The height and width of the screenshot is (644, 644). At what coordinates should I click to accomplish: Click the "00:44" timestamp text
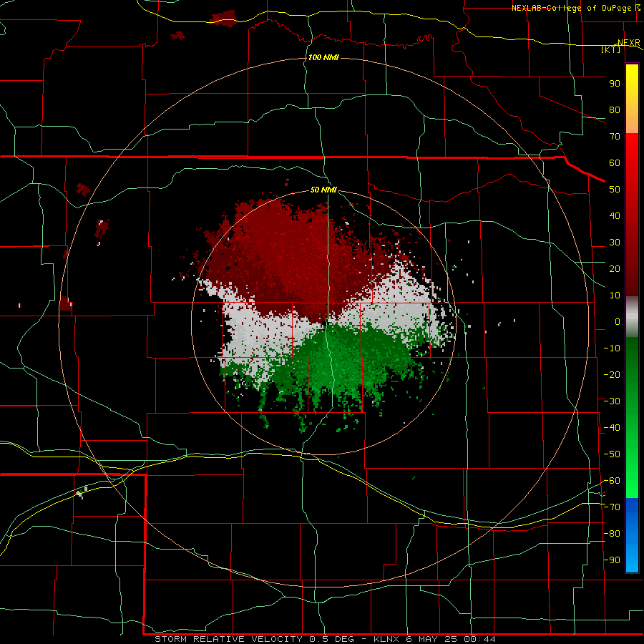[479, 639]
